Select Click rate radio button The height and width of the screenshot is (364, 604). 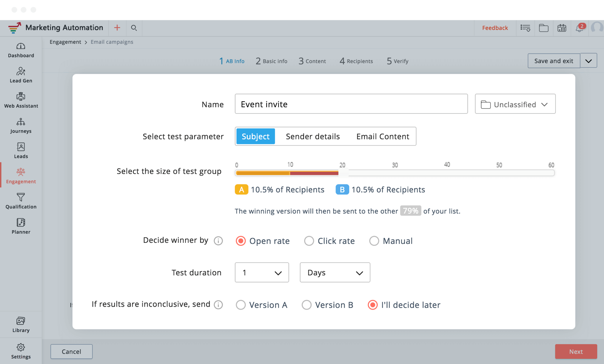[309, 241]
